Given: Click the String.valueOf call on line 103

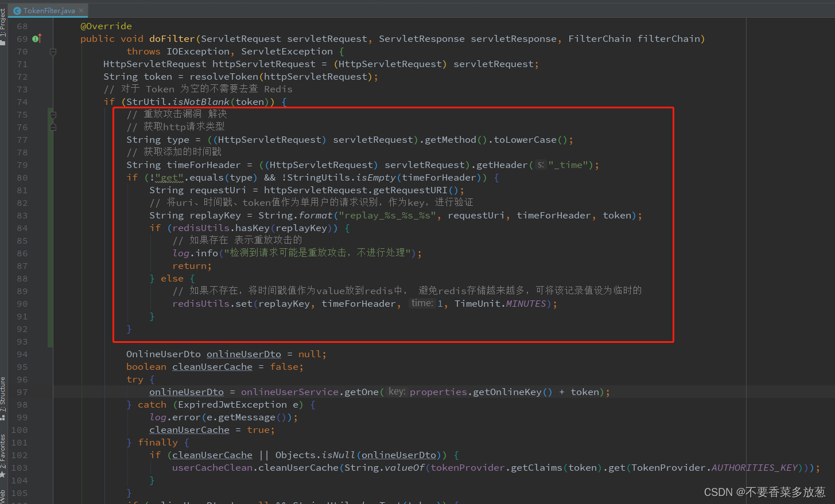Looking at the screenshot, I should click(385, 468).
